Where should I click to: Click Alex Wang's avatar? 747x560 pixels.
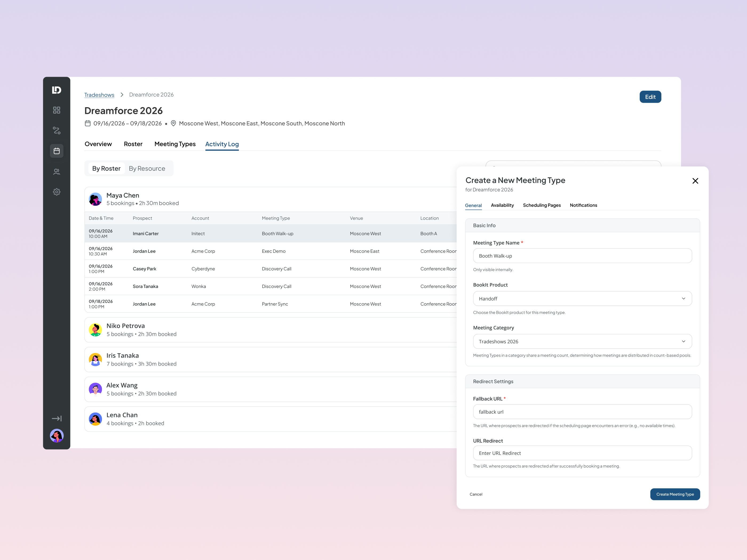click(x=95, y=389)
